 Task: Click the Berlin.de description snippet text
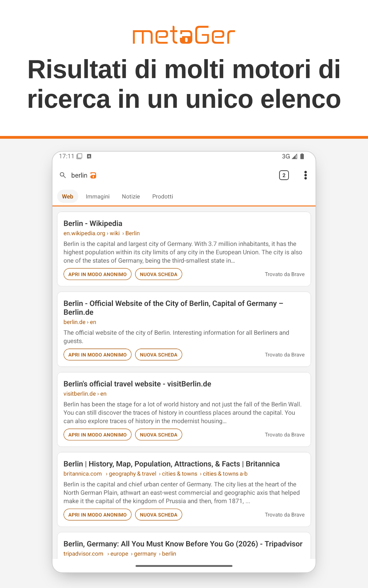(x=176, y=337)
